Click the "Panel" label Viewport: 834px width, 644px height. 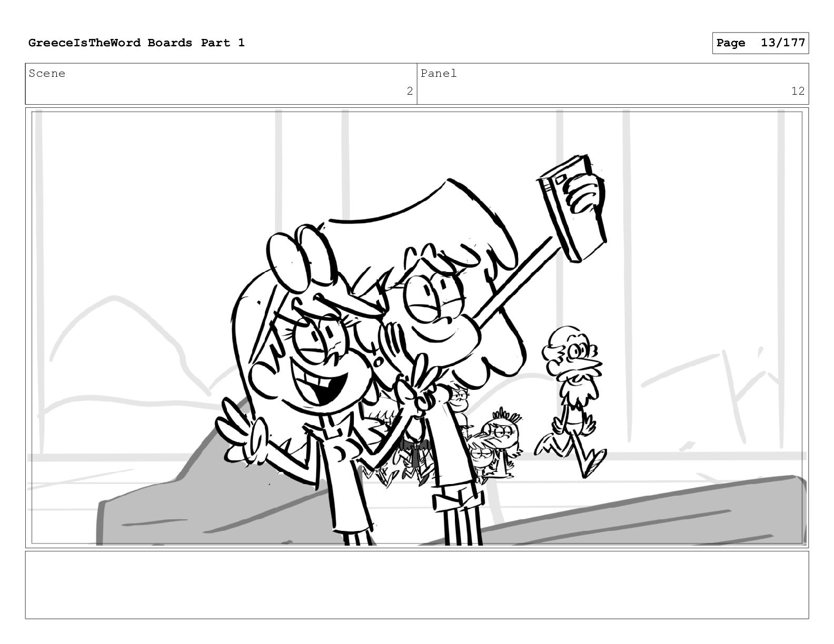pyautogui.click(x=439, y=74)
